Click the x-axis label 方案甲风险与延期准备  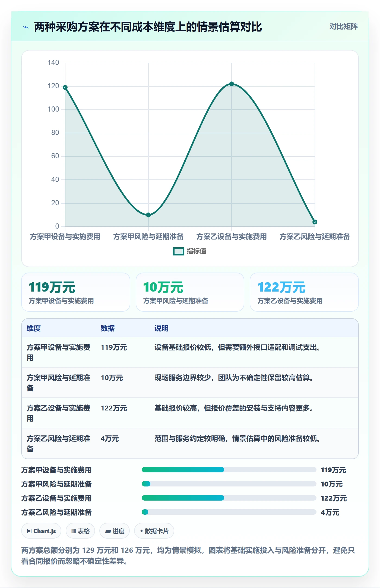(148, 237)
